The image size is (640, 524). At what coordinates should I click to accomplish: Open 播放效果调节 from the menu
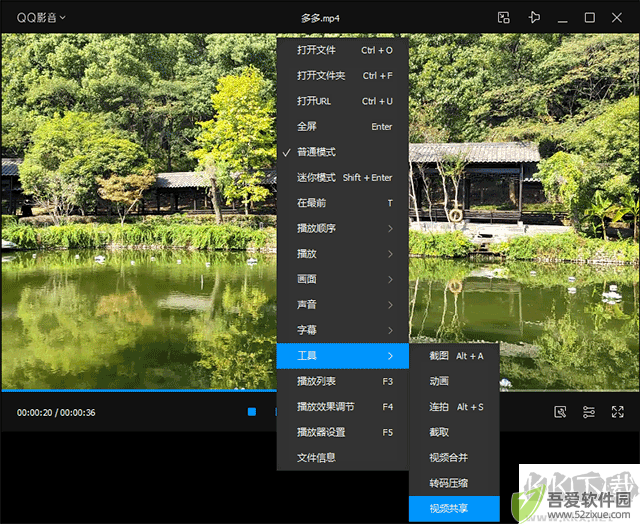pos(343,406)
